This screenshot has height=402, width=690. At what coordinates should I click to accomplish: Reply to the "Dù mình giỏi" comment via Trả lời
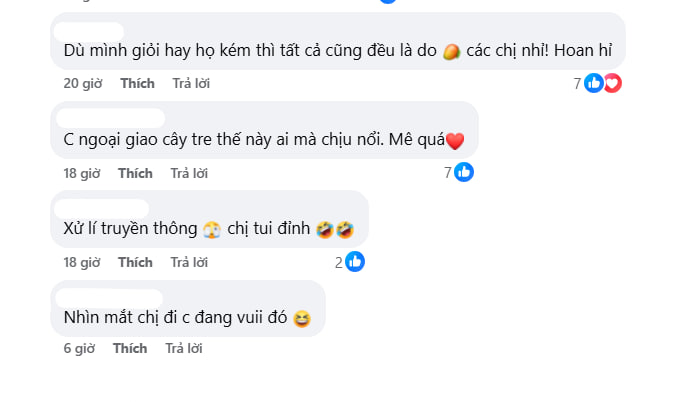(191, 84)
